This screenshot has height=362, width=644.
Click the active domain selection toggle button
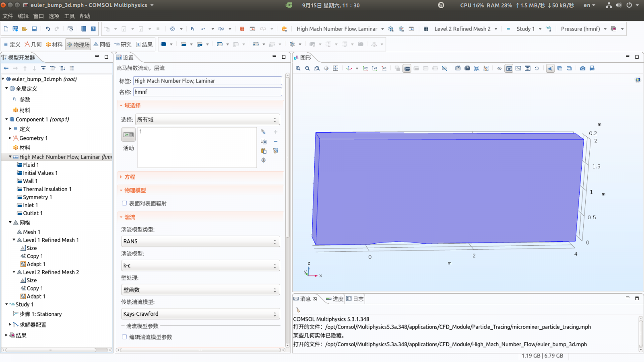[128, 134]
